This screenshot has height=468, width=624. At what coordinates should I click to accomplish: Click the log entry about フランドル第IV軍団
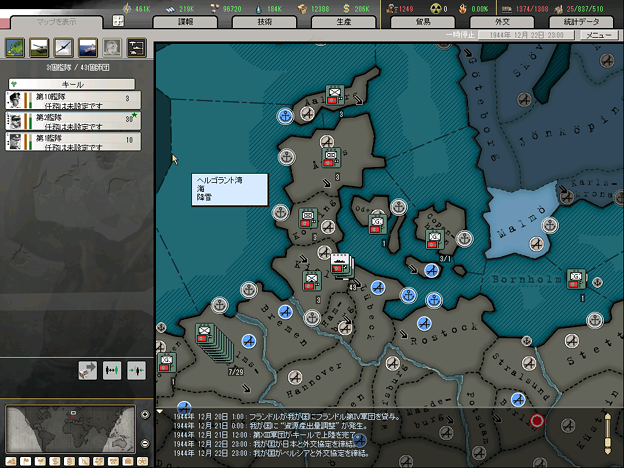click(287, 417)
